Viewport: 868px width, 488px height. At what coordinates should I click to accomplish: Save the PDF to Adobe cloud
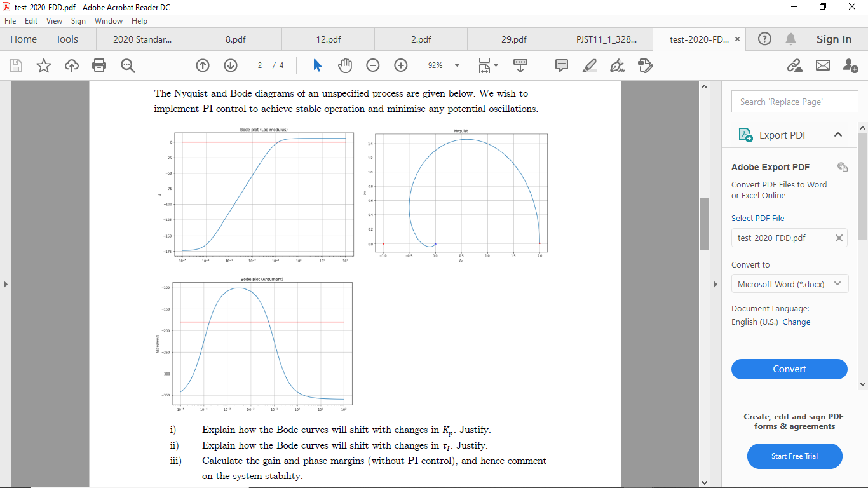(71, 65)
